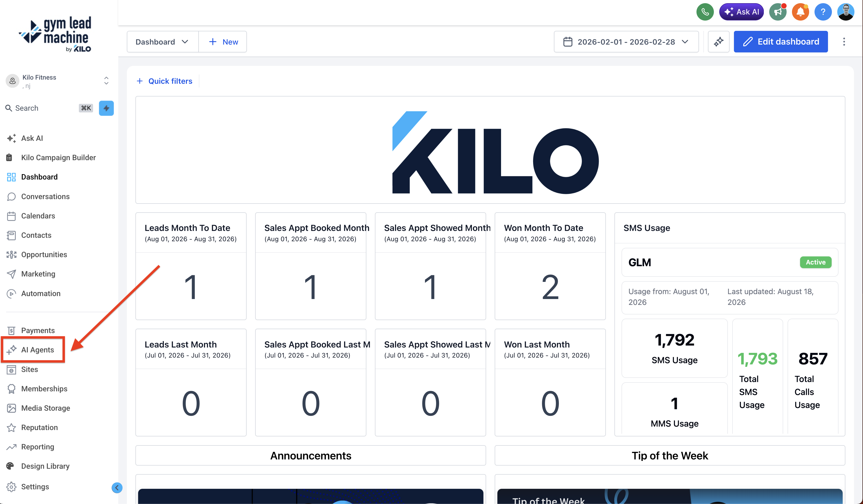Click the KILO logo banner widget
The width and height of the screenshot is (863, 504).
[x=490, y=150]
